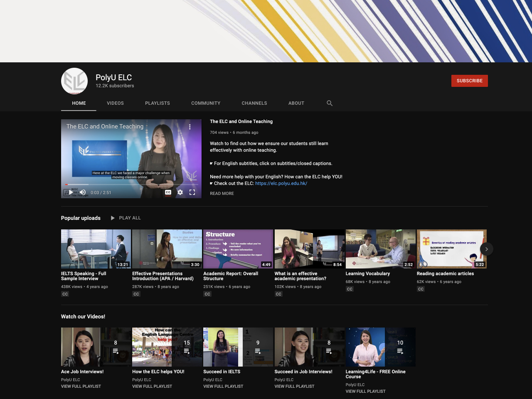The image size is (532, 399).
Task: Click playlist icon on Learning4Life thumbnail
Action: tap(400, 351)
